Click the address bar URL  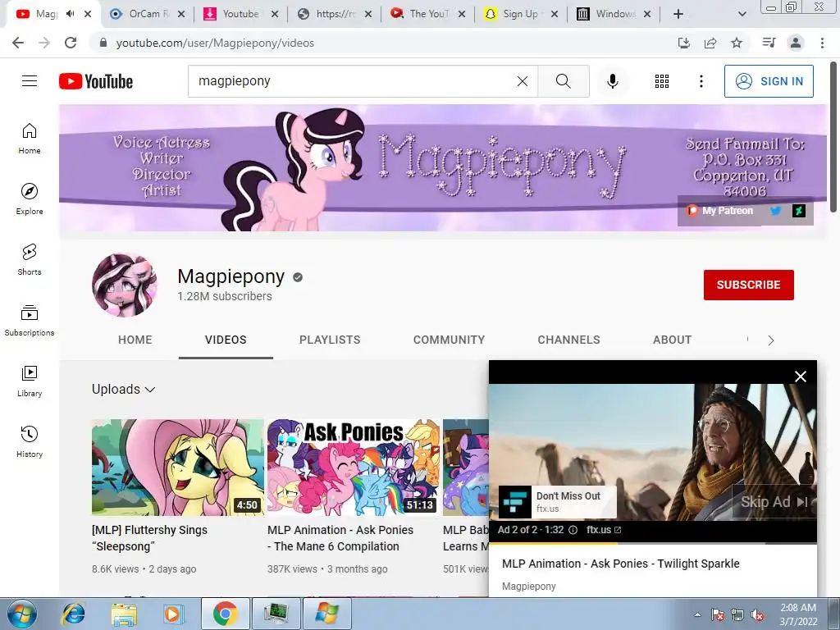(x=215, y=43)
